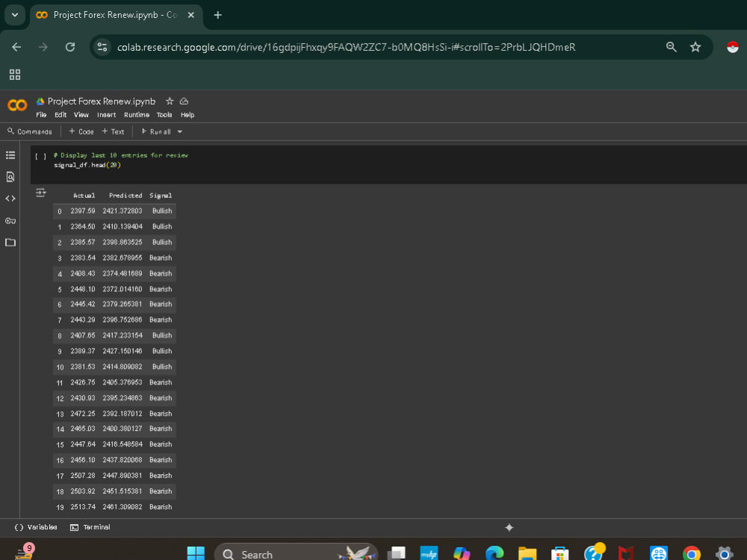747x560 pixels.
Task: Open the Windows Start menu
Action: (196, 554)
